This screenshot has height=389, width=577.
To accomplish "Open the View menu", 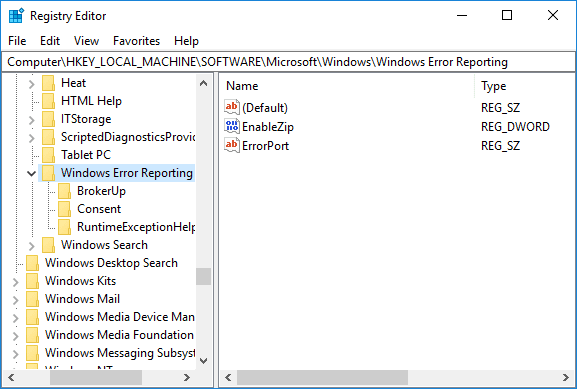I will (x=86, y=41).
